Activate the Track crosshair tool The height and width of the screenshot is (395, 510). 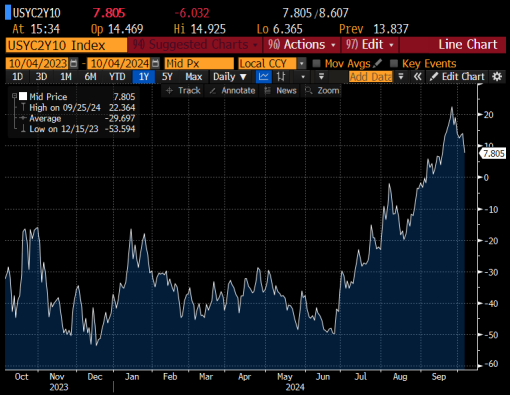click(183, 91)
